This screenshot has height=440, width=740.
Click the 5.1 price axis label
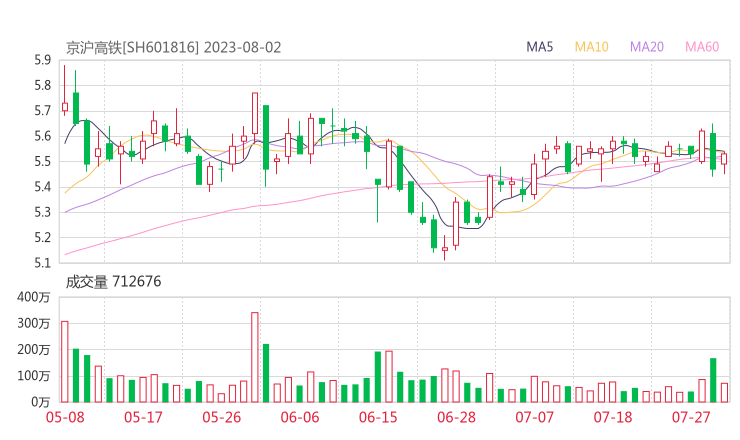42,263
